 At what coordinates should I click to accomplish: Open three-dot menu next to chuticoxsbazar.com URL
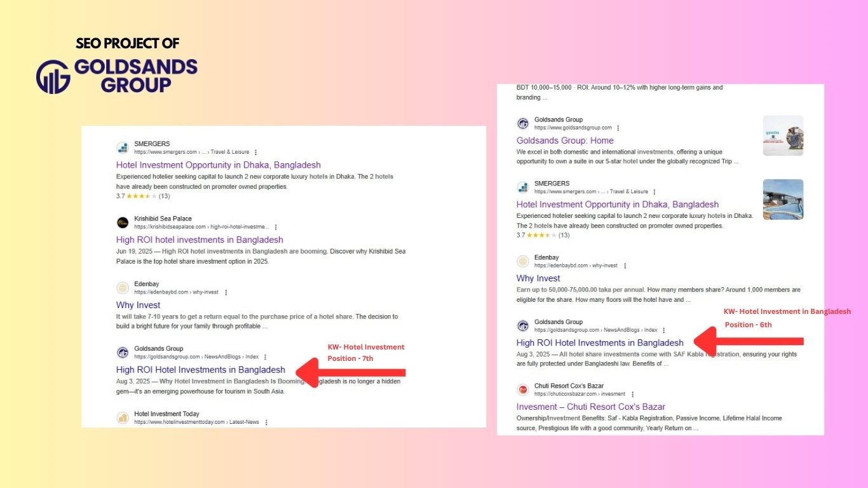tap(632, 394)
